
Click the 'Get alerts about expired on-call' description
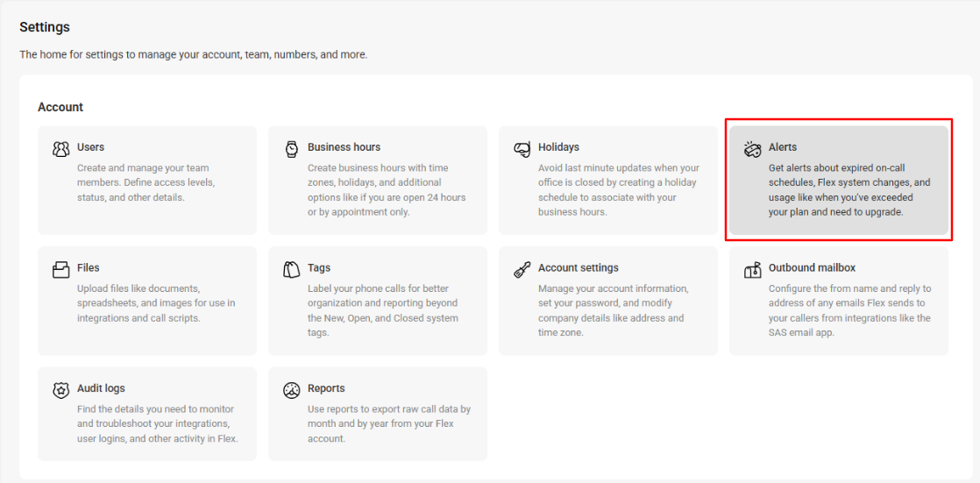pyautogui.click(x=849, y=190)
